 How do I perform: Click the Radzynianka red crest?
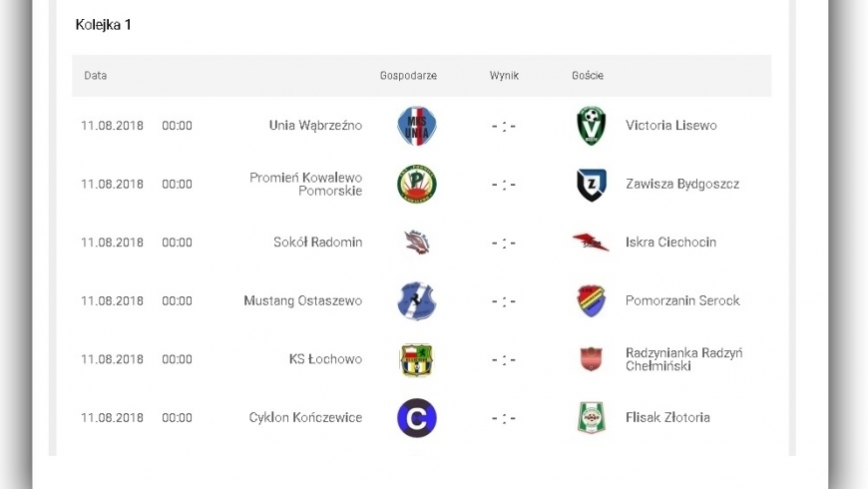[x=591, y=359]
